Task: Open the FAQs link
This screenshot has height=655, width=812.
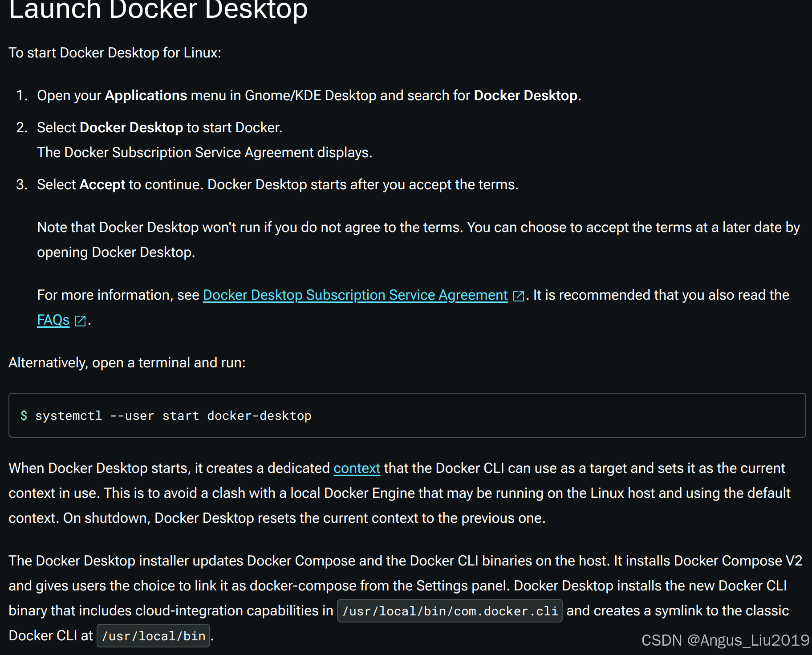Action: [53, 320]
